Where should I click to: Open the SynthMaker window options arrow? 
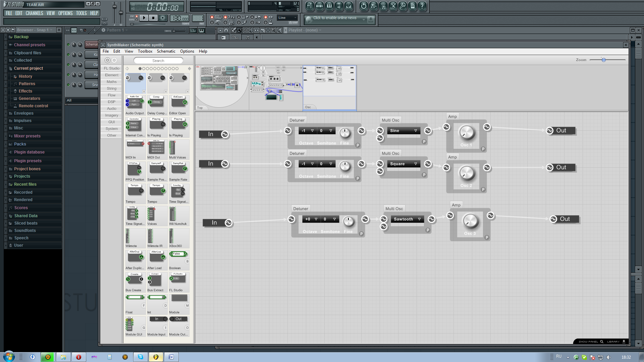click(103, 45)
